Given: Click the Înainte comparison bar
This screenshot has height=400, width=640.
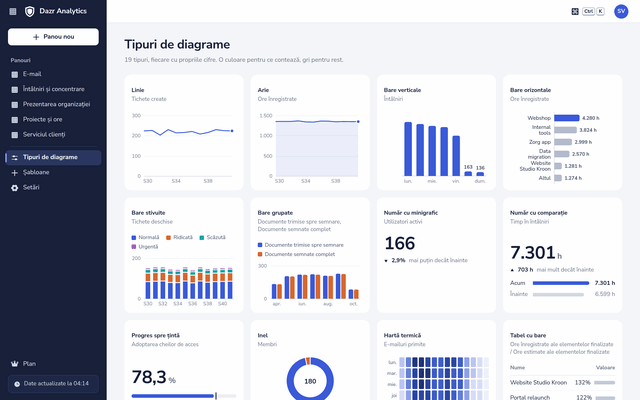Looking at the screenshot, I should click(558, 294).
